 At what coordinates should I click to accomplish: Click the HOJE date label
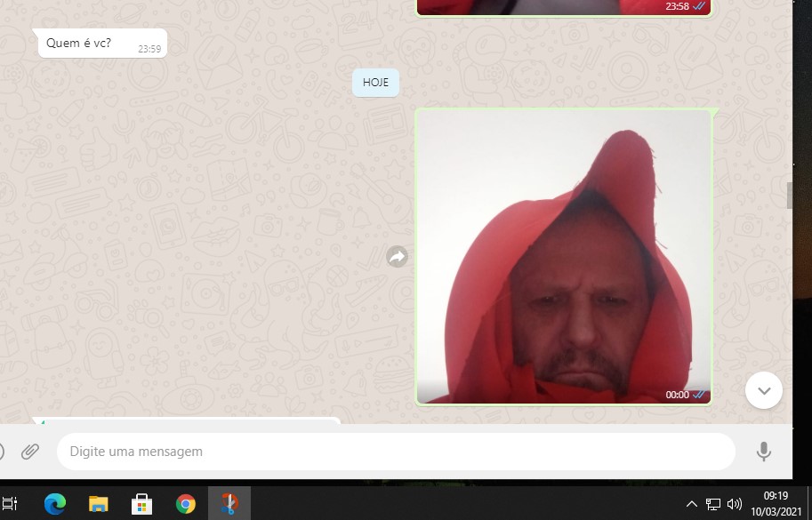click(375, 83)
